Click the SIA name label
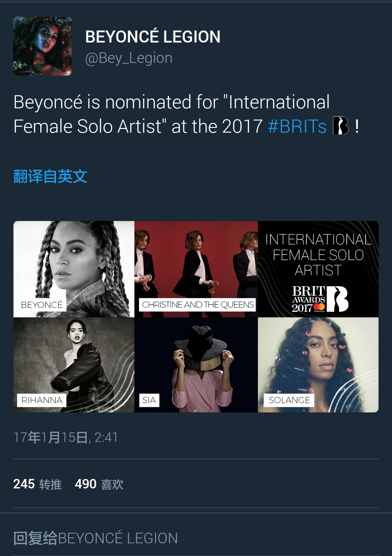The image size is (392, 556). (149, 400)
